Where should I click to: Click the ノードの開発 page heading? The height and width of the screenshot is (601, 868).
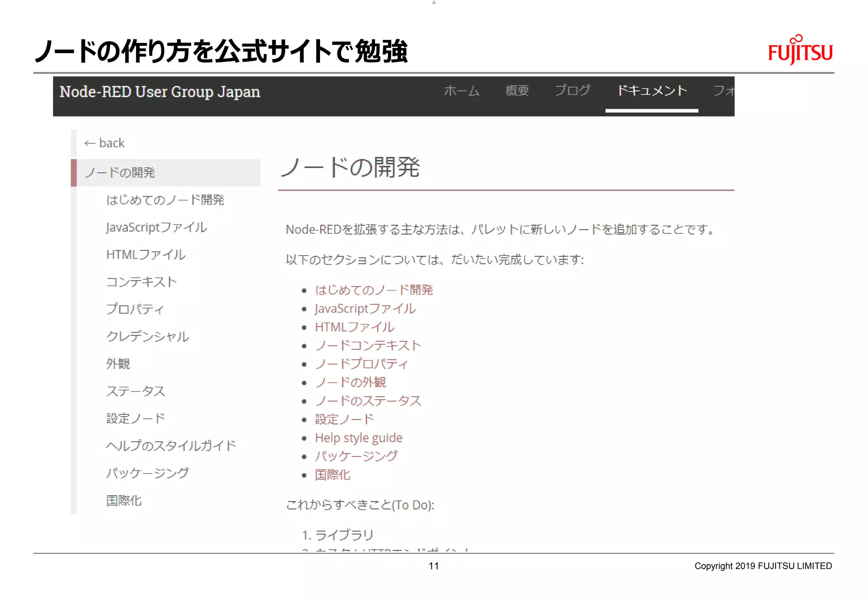click(x=351, y=167)
